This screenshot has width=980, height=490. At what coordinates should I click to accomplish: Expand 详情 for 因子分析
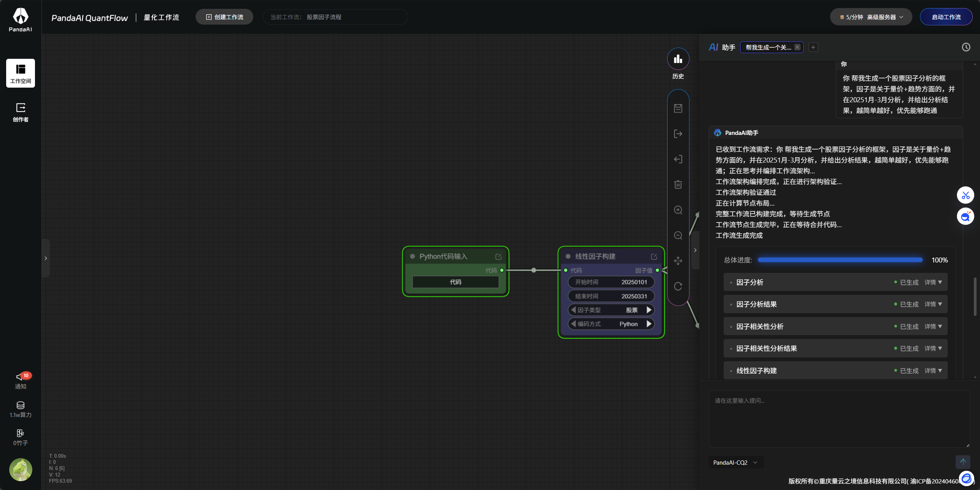point(933,282)
